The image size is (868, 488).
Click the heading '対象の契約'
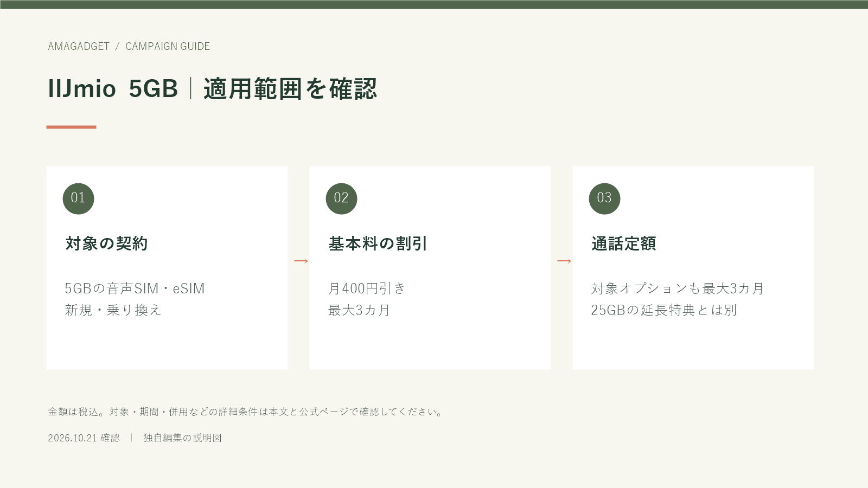[x=106, y=243]
